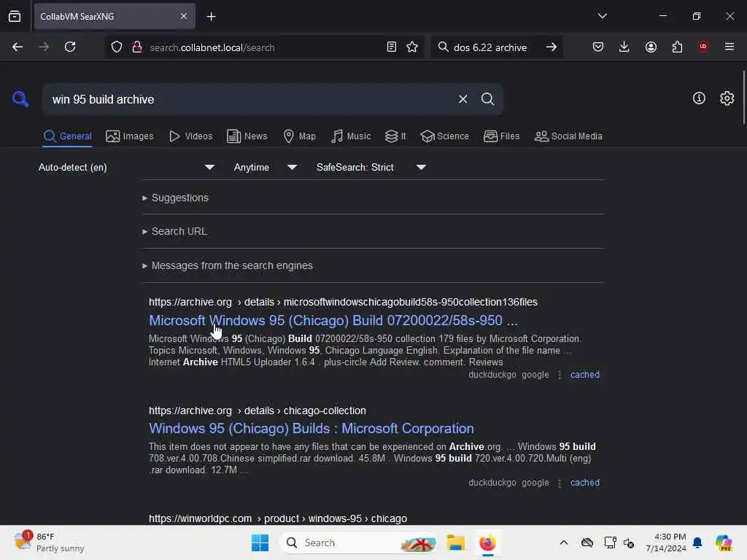Open the weather widget
747x560 pixels.
pyautogui.click(x=49, y=542)
